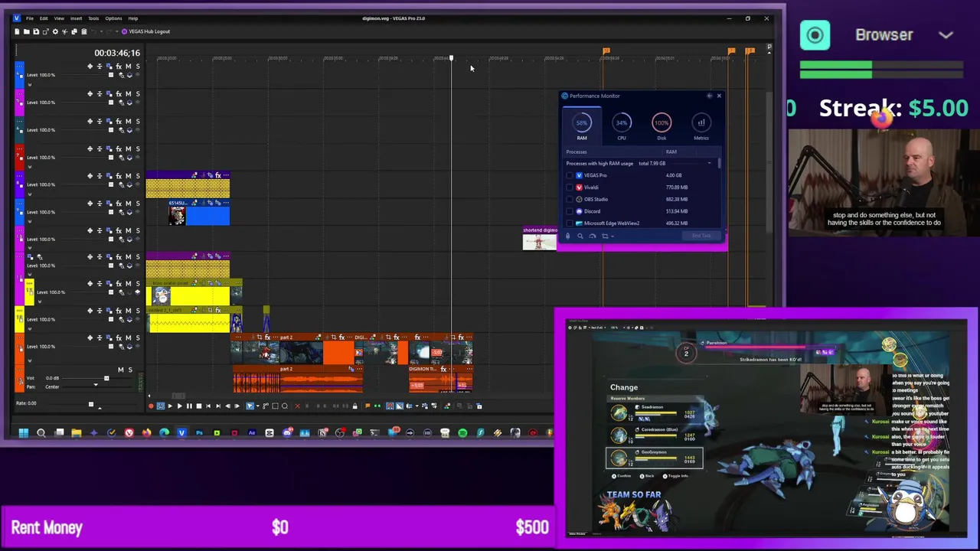Stop playback with the square stop button
Viewport: 980px width, 551px height.
pos(199,406)
